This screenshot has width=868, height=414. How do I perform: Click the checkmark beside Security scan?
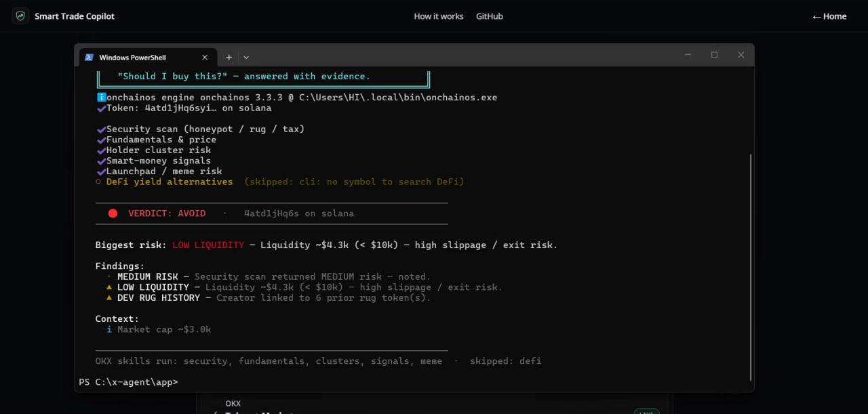point(101,129)
